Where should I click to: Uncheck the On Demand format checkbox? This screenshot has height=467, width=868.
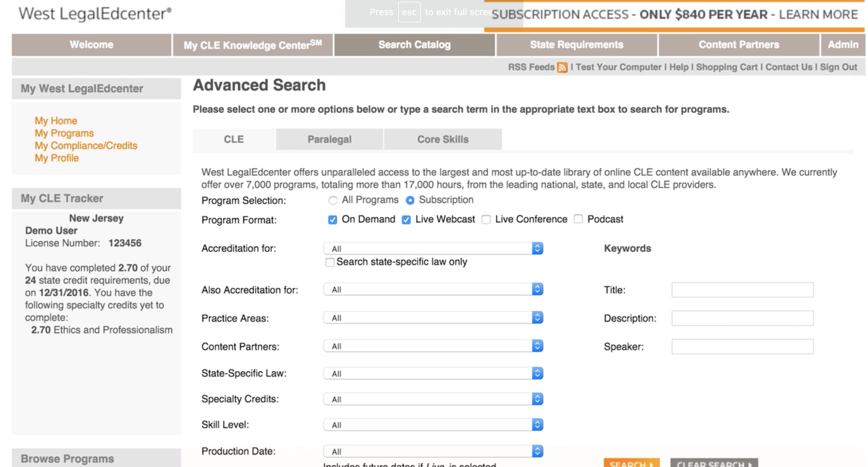click(332, 220)
